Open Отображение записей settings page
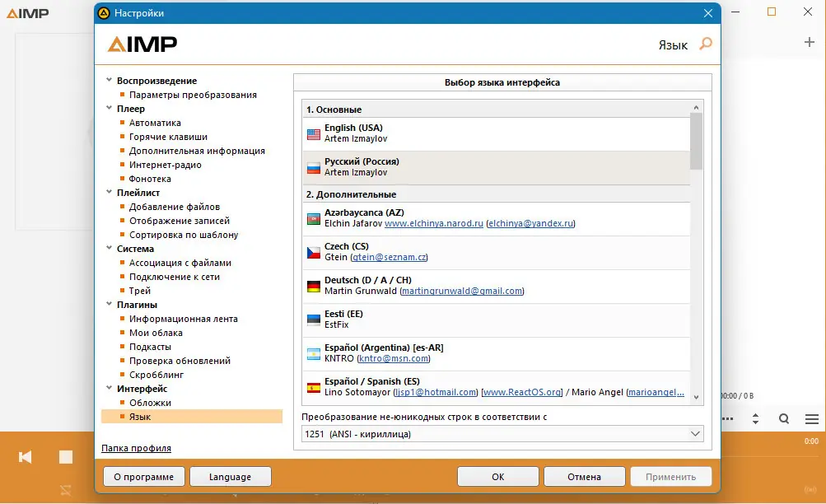The height and width of the screenshot is (504, 826). pyautogui.click(x=180, y=221)
